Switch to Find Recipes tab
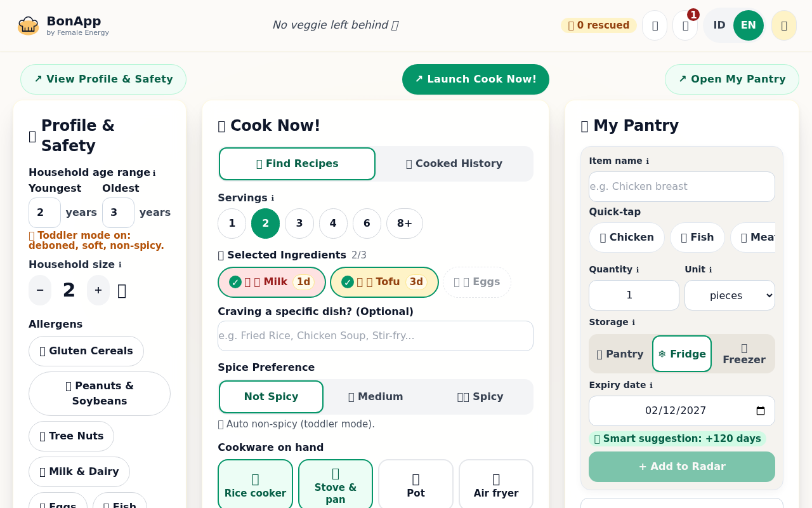The height and width of the screenshot is (508, 812). 297,164
